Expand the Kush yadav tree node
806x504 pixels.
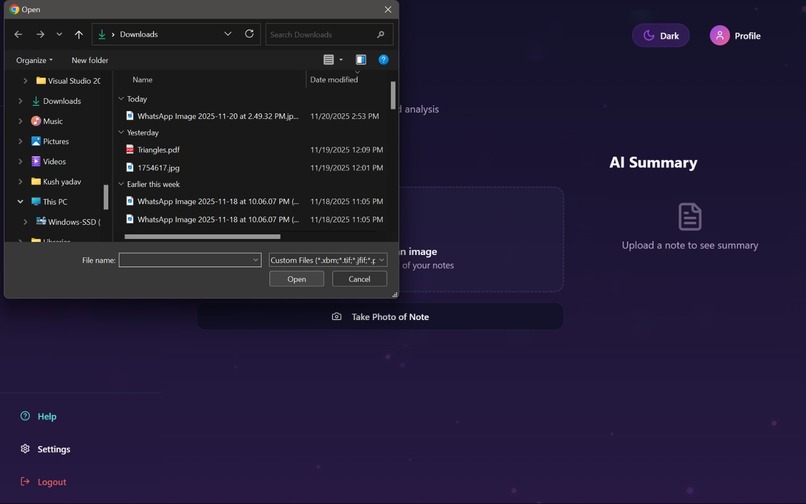point(20,182)
